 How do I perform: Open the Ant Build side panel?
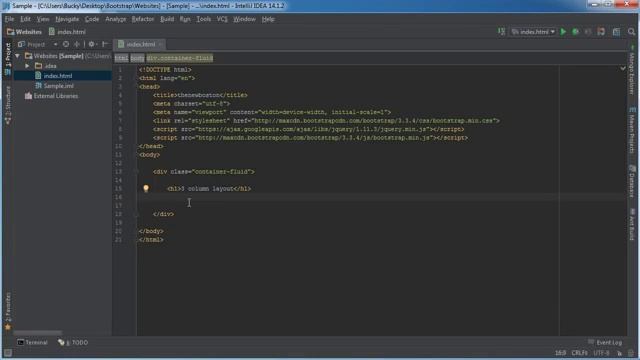point(632,224)
